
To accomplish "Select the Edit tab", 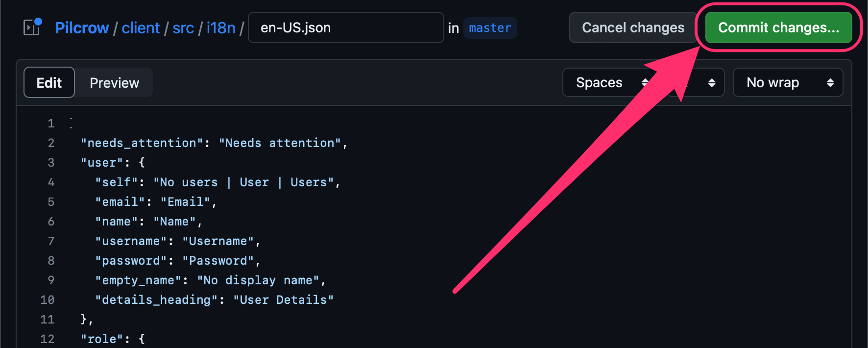I will click(x=49, y=82).
